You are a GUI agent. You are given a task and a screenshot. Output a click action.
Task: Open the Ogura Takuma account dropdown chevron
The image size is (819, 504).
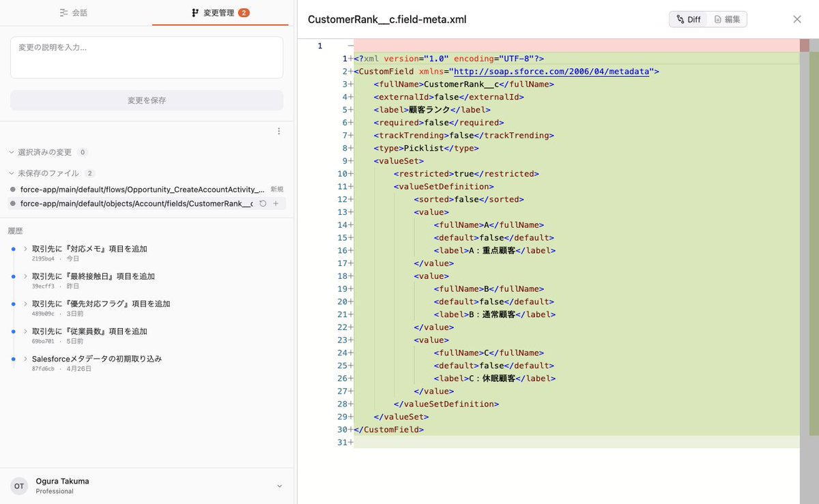click(x=278, y=486)
